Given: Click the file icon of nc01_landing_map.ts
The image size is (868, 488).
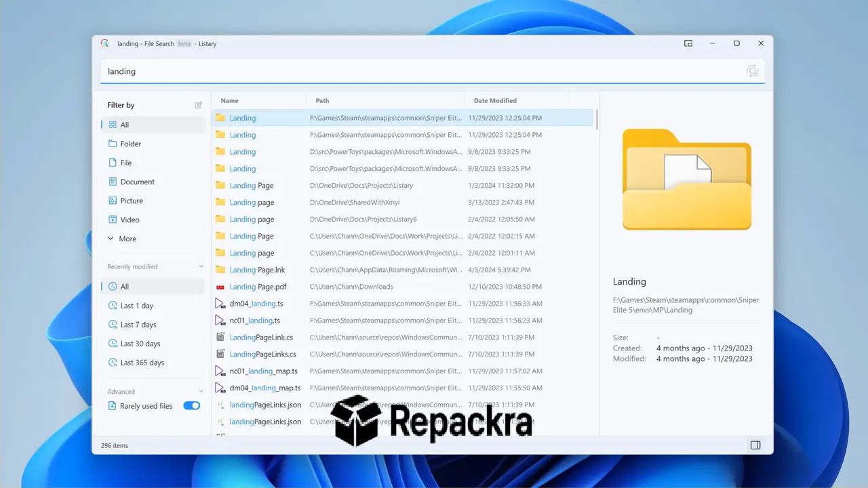Looking at the screenshot, I should (x=220, y=371).
